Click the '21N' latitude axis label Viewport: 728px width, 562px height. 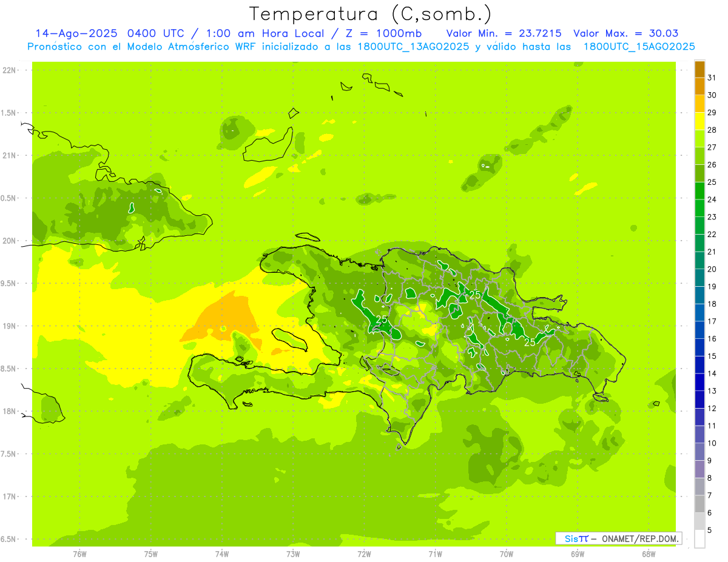point(10,156)
